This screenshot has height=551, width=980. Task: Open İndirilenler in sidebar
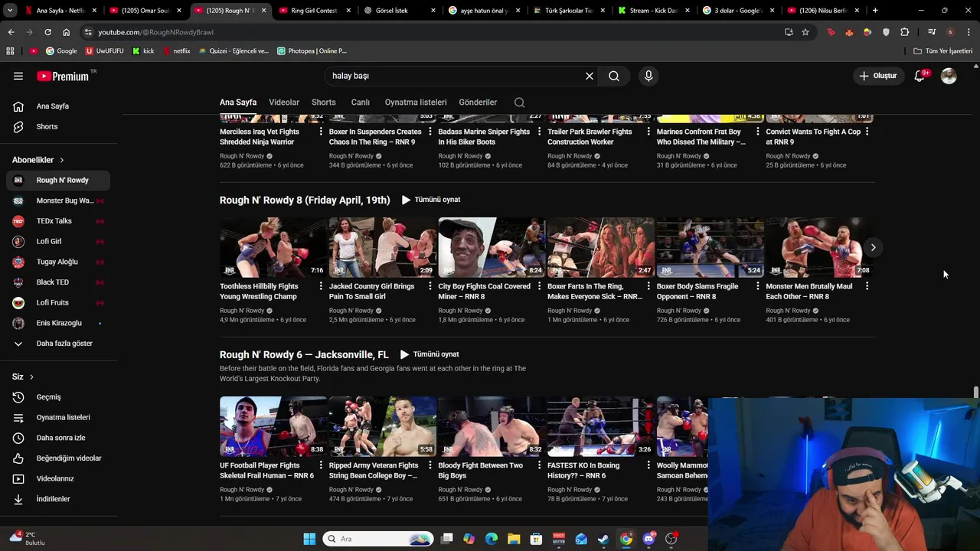pyautogui.click(x=58, y=499)
